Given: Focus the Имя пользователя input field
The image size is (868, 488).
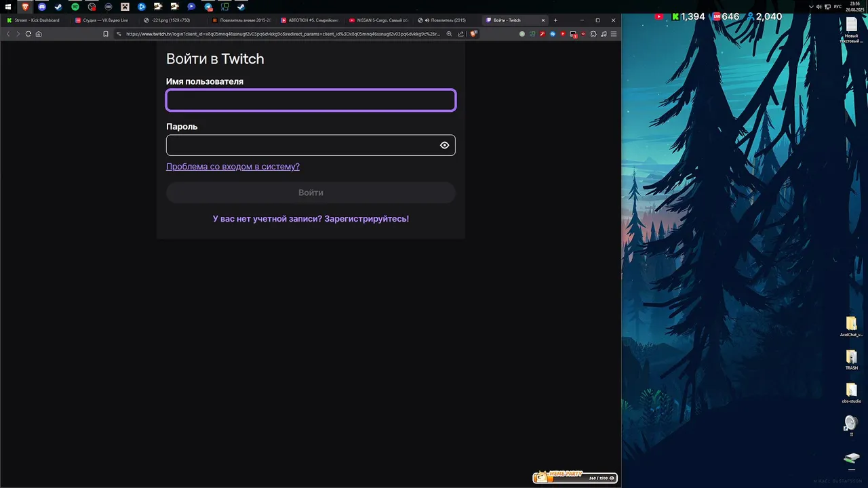Looking at the screenshot, I should pyautogui.click(x=311, y=100).
